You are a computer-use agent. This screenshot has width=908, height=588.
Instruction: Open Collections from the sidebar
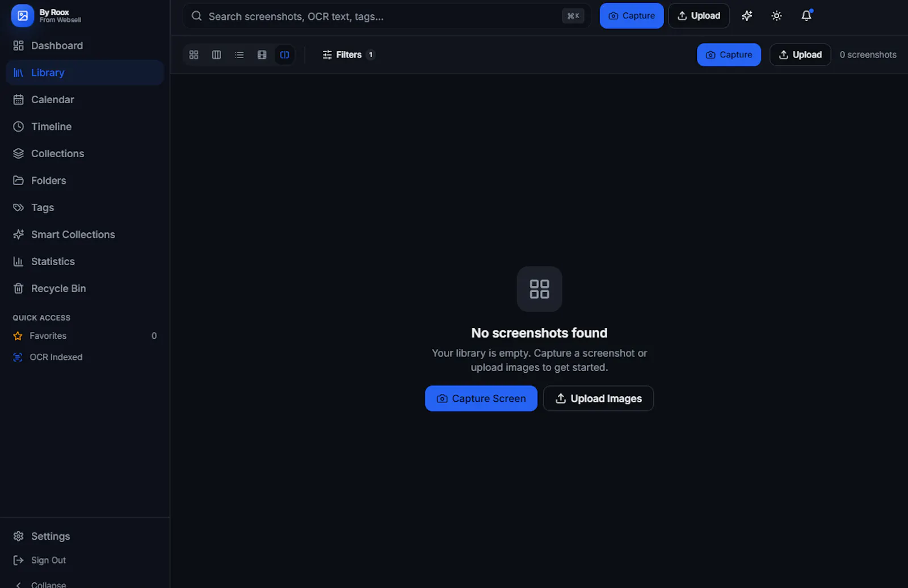(x=85, y=153)
